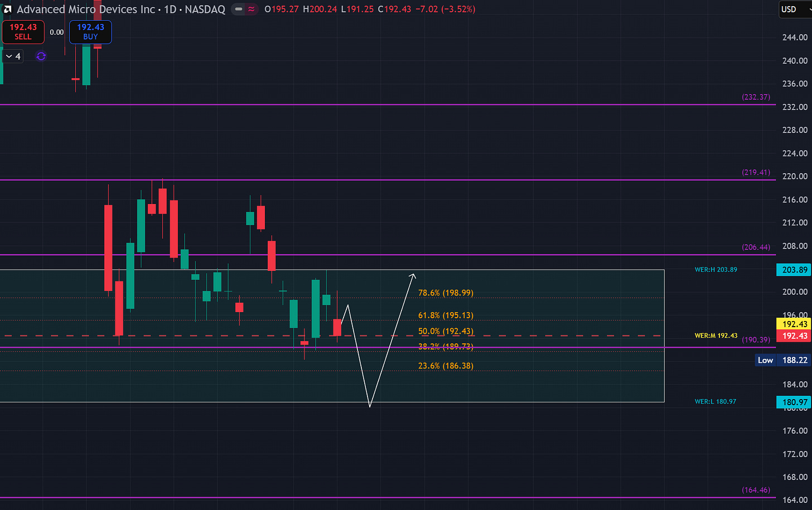Click the 236.00 price axis label
The image size is (812, 510).
[795, 84]
